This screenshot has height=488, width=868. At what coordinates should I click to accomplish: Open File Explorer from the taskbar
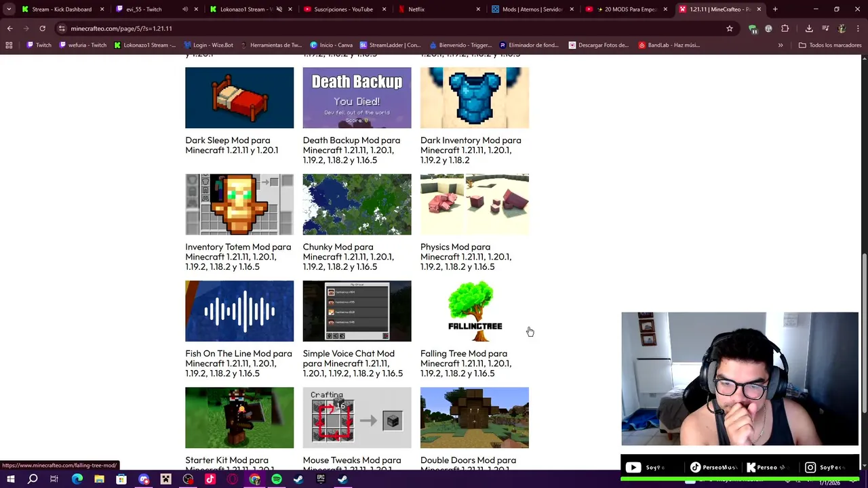click(x=99, y=479)
